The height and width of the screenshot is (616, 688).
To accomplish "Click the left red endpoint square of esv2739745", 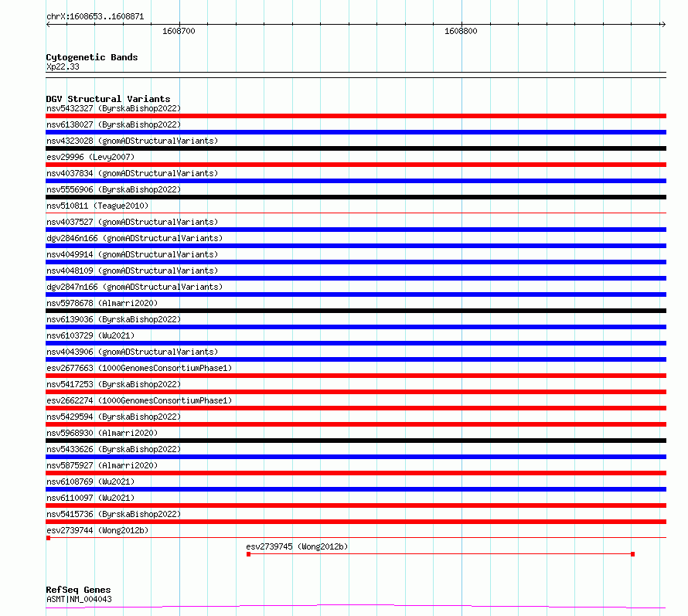I will coord(248,554).
